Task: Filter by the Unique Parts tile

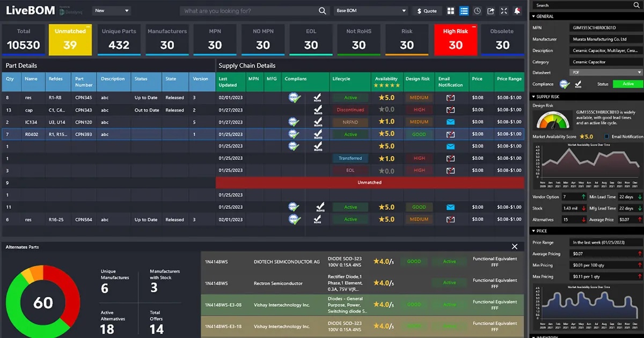Action: pos(119,39)
